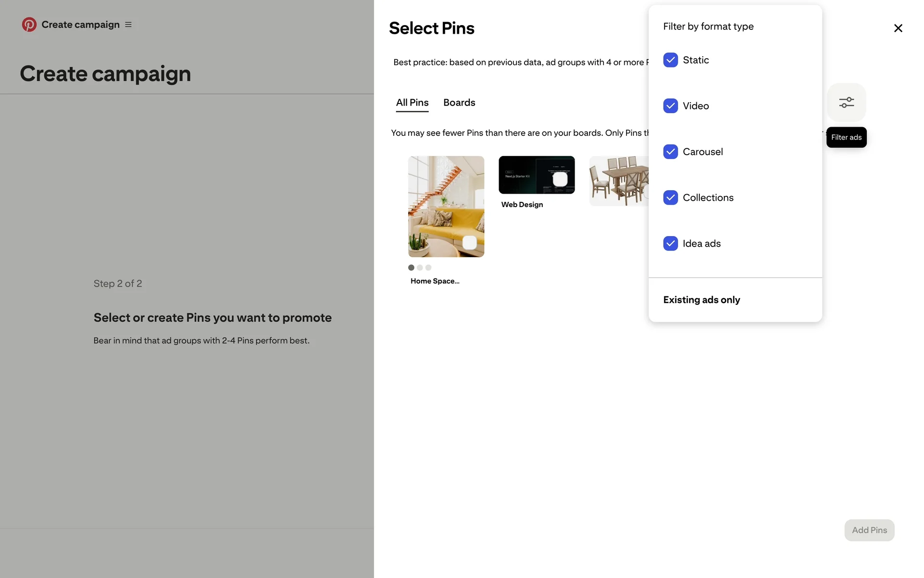Viewport: 924px width, 578px height.
Task: Switch to the Boards tab
Action: point(459,103)
